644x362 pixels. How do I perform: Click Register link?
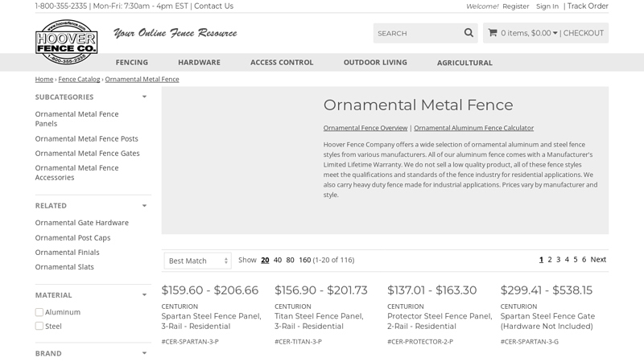(x=516, y=6)
